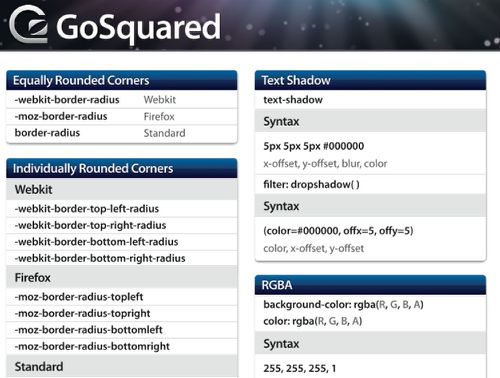The height and width of the screenshot is (378, 500).
Task: Select the Individually Rounded Corners header
Action: [x=122, y=168]
